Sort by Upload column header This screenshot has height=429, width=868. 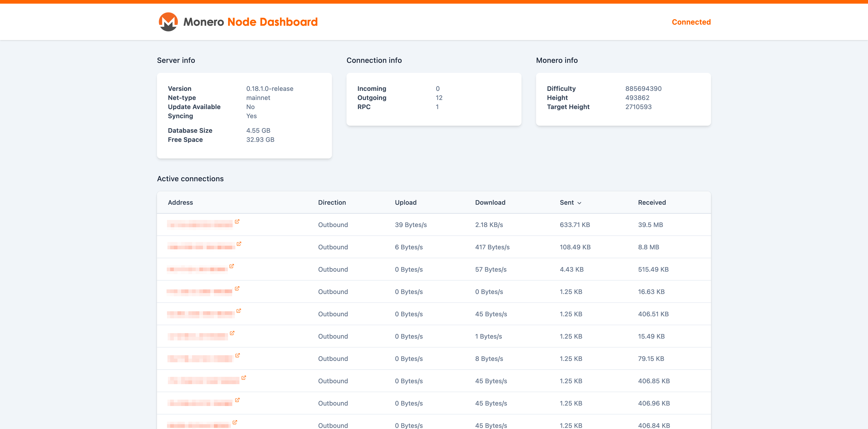405,202
